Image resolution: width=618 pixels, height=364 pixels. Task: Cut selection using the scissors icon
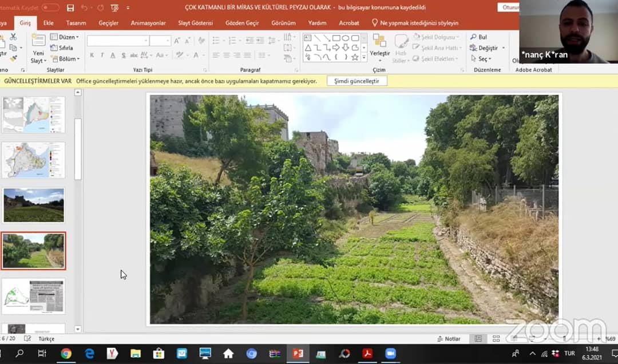point(13,37)
